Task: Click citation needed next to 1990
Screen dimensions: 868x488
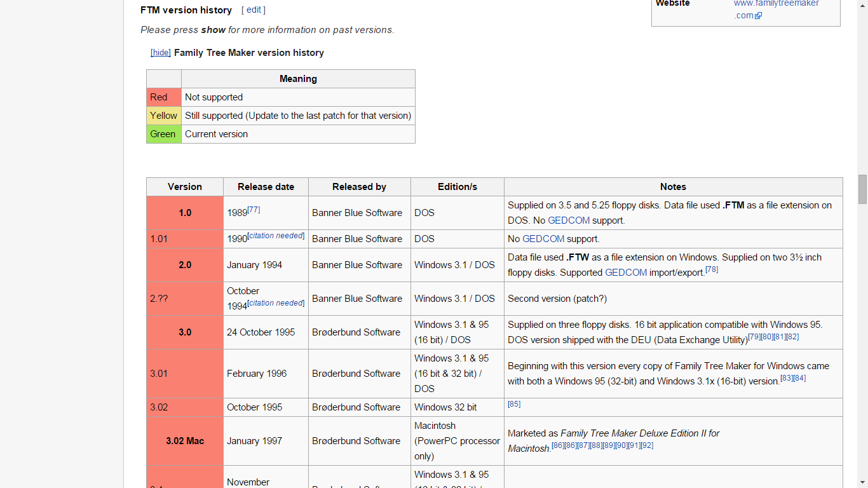Action: click(276, 236)
